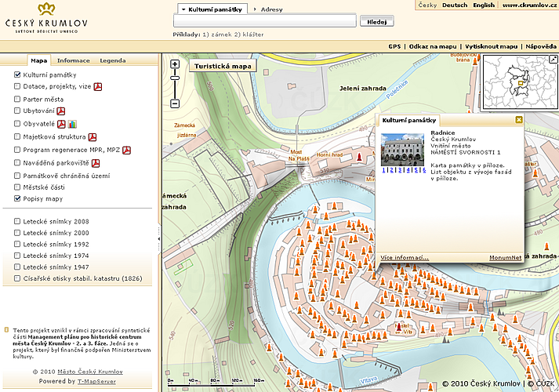Open MonumNet link in popup

pos(505,258)
